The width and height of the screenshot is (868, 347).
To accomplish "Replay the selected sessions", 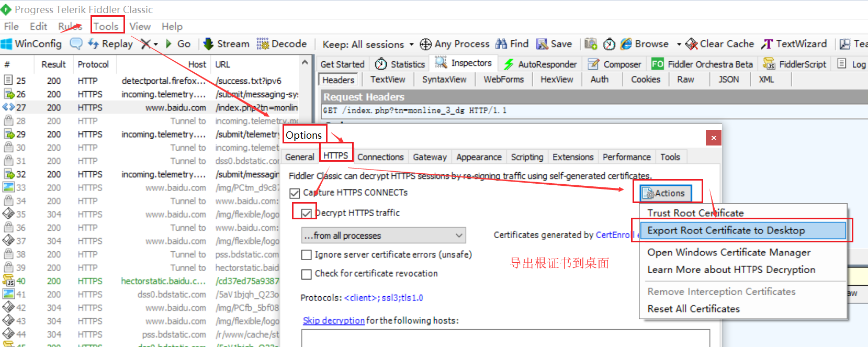I will click(x=110, y=44).
